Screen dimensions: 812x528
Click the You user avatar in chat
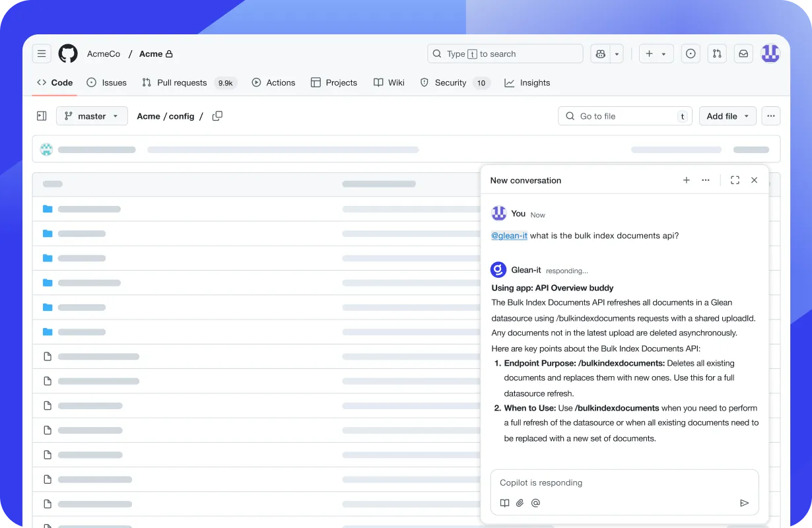(x=498, y=213)
